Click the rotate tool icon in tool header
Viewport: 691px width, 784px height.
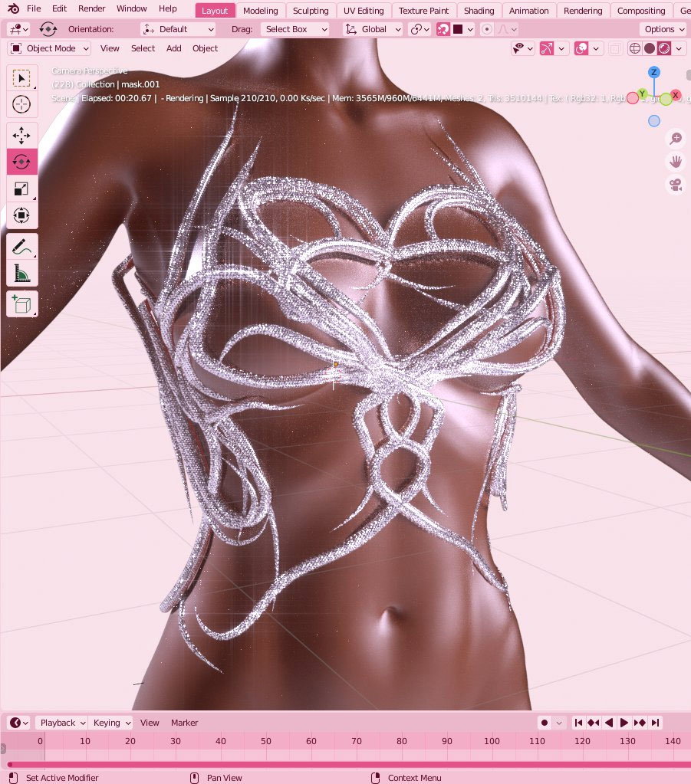(x=48, y=29)
